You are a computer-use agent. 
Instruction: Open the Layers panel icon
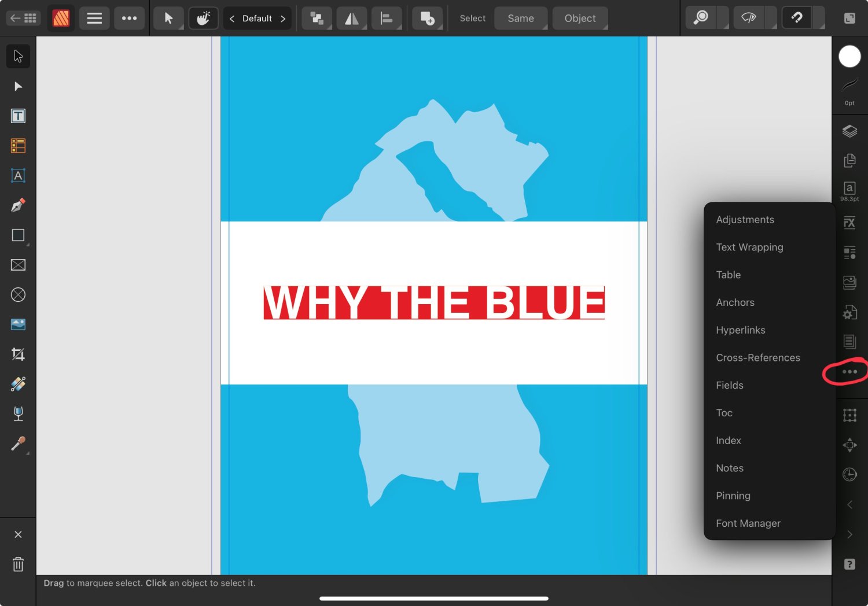click(849, 131)
